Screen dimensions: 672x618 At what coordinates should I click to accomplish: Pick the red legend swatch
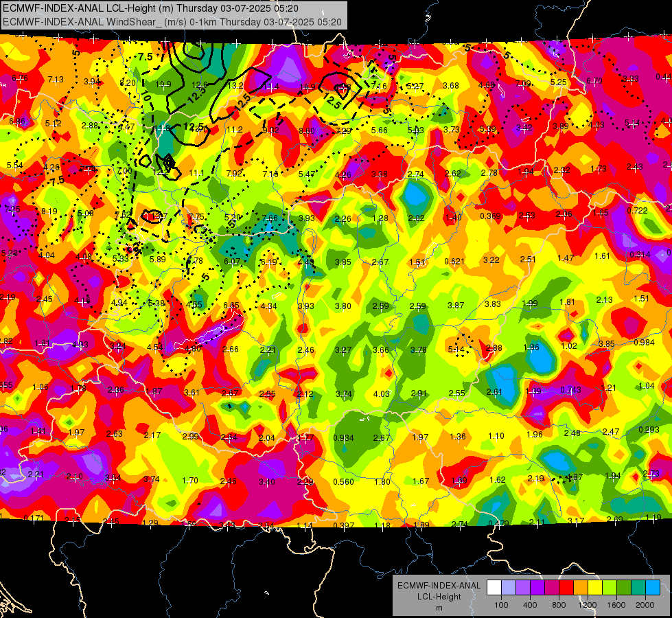[566, 588]
